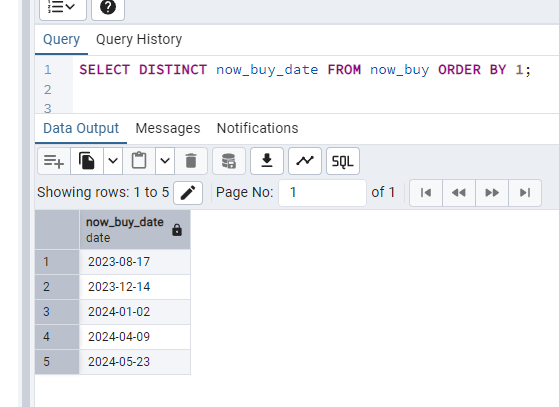Click the help question mark icon
This screenshot has height=407, width=559.
(x=108, y=7)
